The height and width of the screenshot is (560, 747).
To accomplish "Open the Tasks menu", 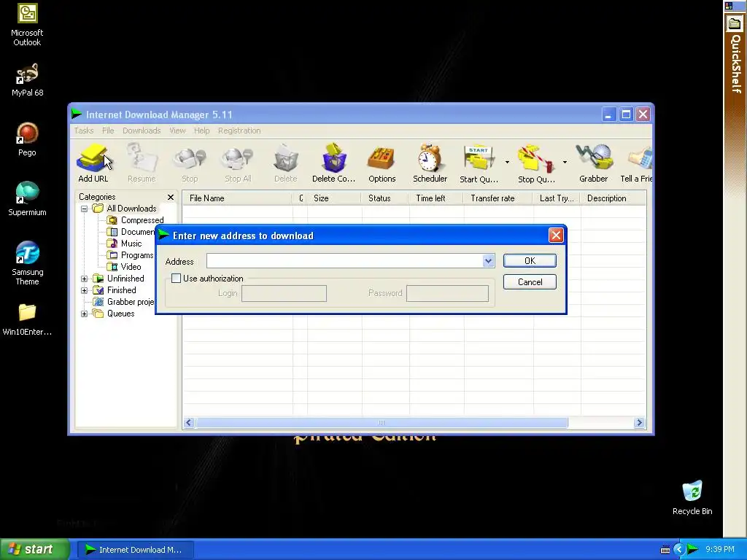I will (x=84, y=131).
